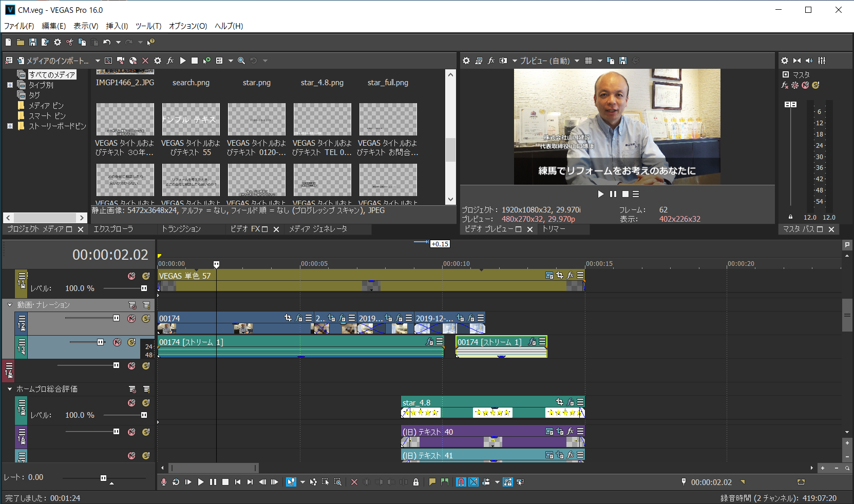Stop the video preview
854x504 pixels.
point(625,194)
